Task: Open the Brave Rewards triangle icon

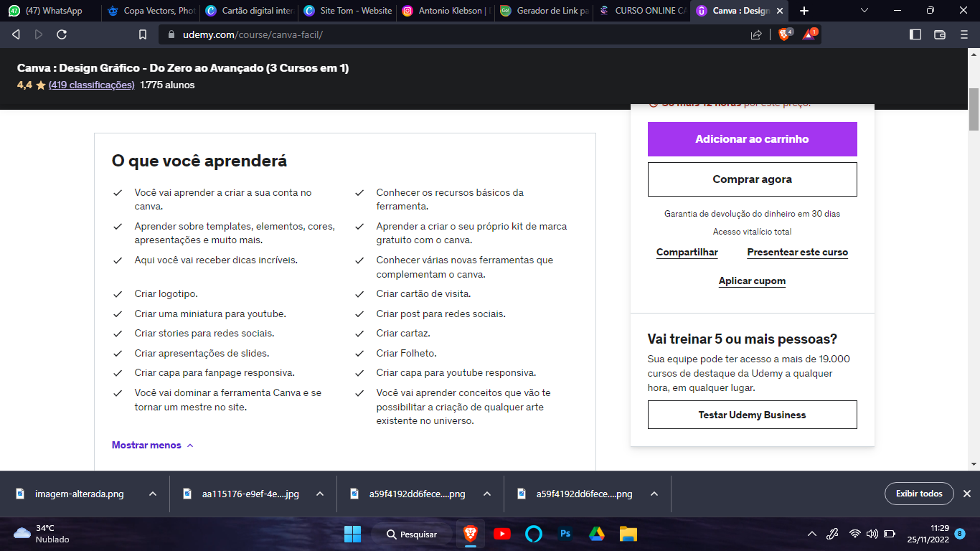Action: 809,34
